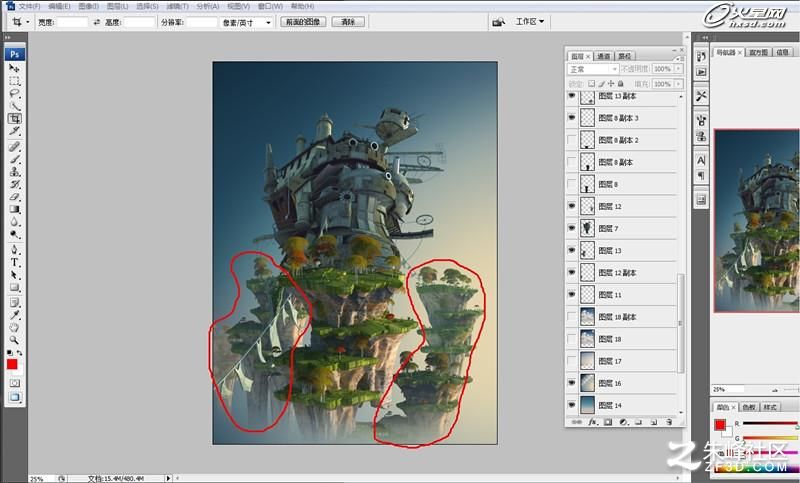The image size is (800, 483).
Task: Hide layer 图层 12
Action: [x=572, y=206]
